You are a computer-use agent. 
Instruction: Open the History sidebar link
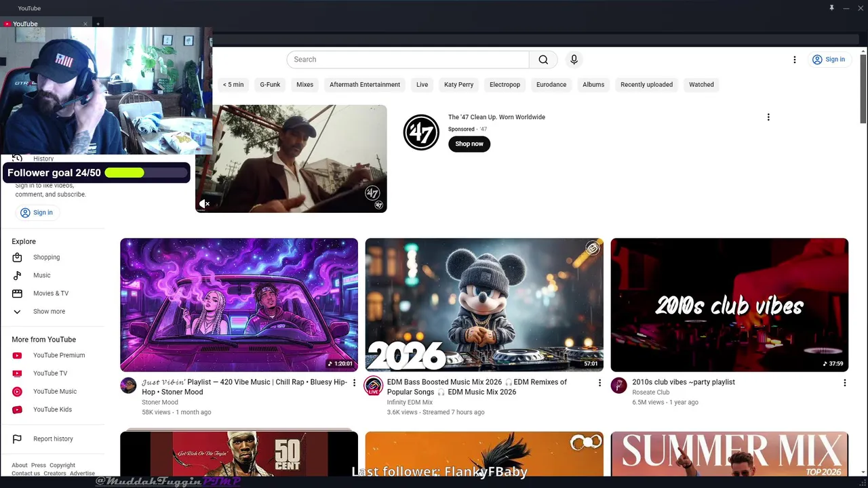pyautogui.click(x=43, y=159)
